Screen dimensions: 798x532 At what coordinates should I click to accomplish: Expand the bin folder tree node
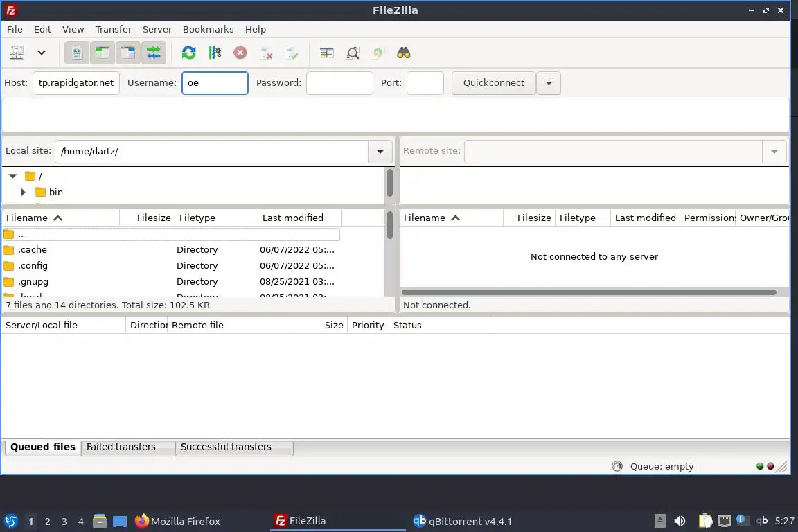(23, 192)
